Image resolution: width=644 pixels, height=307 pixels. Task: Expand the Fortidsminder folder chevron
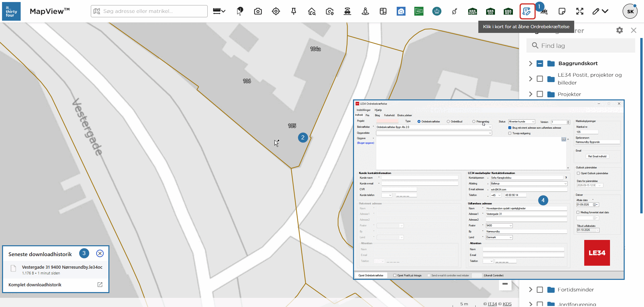(531, 290)
